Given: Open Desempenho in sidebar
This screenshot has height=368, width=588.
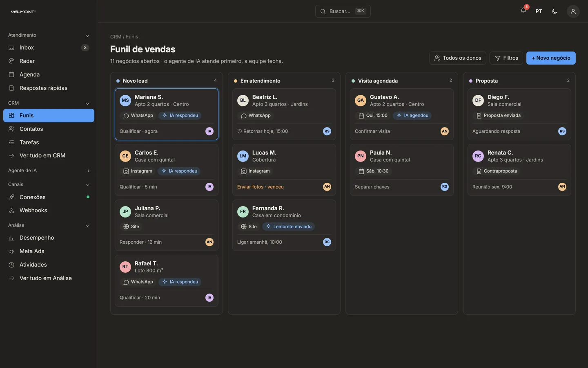Looking at the screenshot, I should [49, 238].
